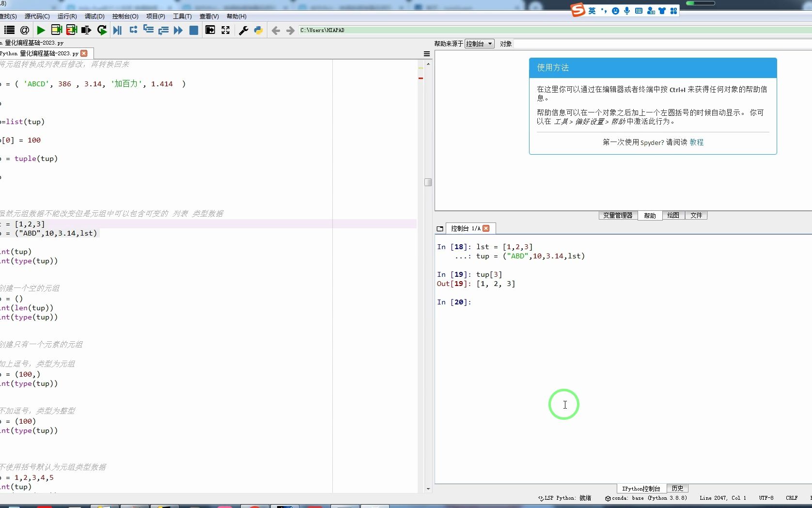812x508 pixels.
Task: Click the CRLF line ending status entry
Action: click(792, 498)
